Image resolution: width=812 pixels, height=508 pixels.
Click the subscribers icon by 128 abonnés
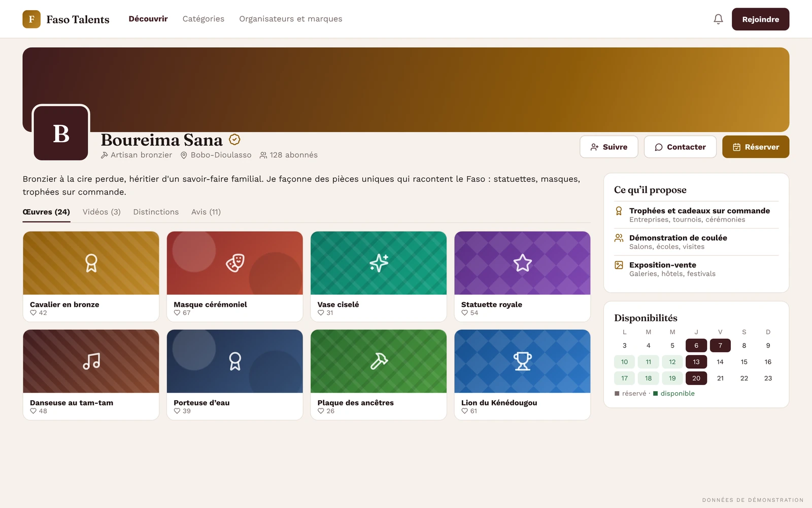(x=263, y=155)
